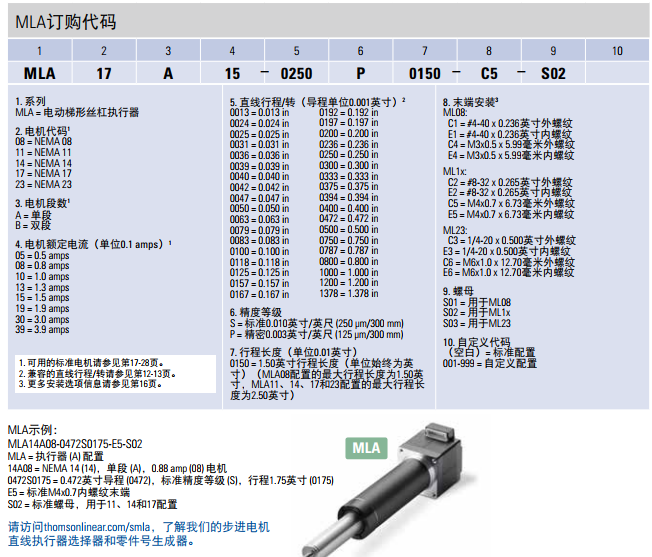The image size is (652, 557).
Task: Click the 'MLA' series code cell
Action: pyautogui.click(x=40, y=74)
